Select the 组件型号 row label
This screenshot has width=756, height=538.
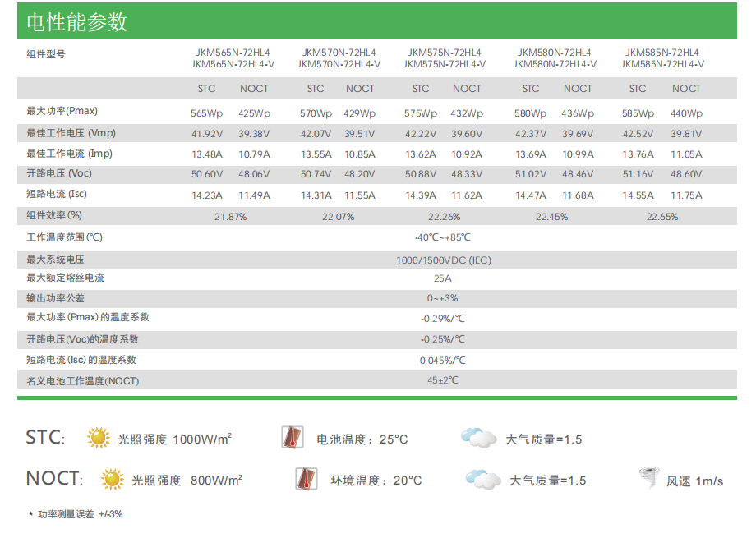[46, 54]
